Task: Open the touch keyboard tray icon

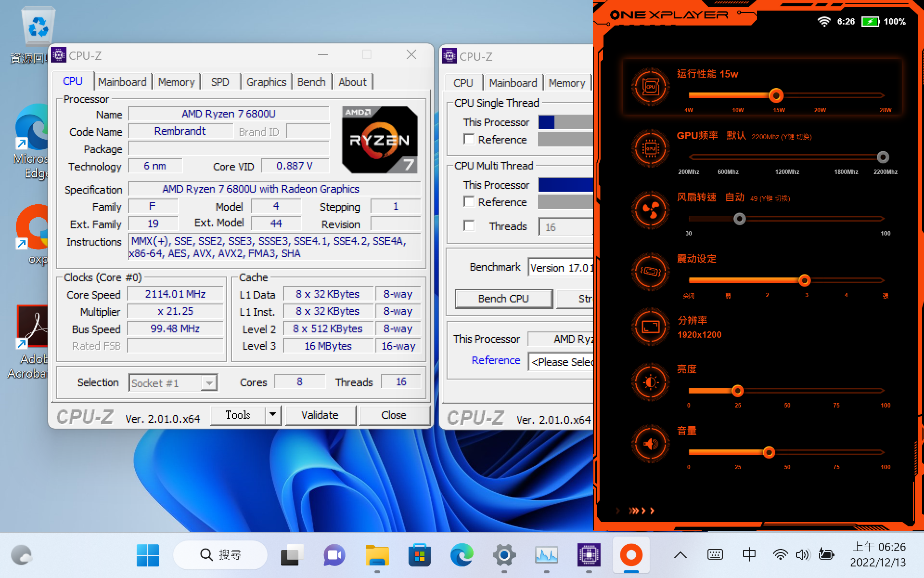Action: click(x=715, y=555)
